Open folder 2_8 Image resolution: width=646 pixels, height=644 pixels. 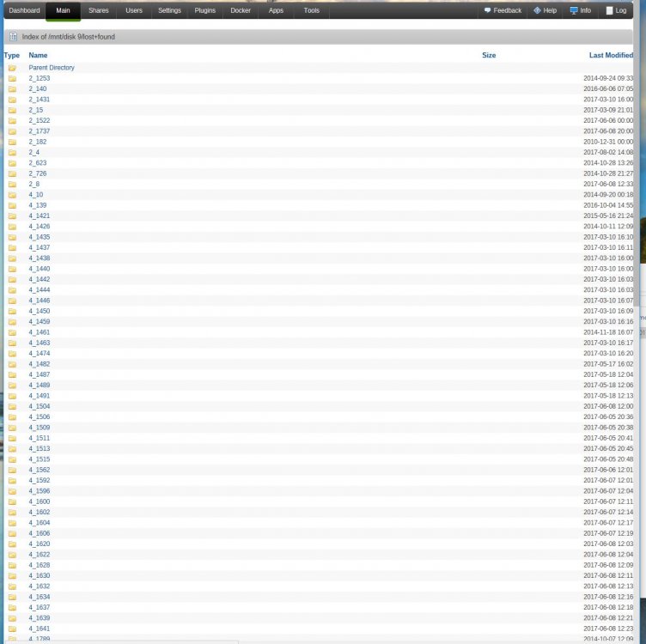(x=34, y=184)
